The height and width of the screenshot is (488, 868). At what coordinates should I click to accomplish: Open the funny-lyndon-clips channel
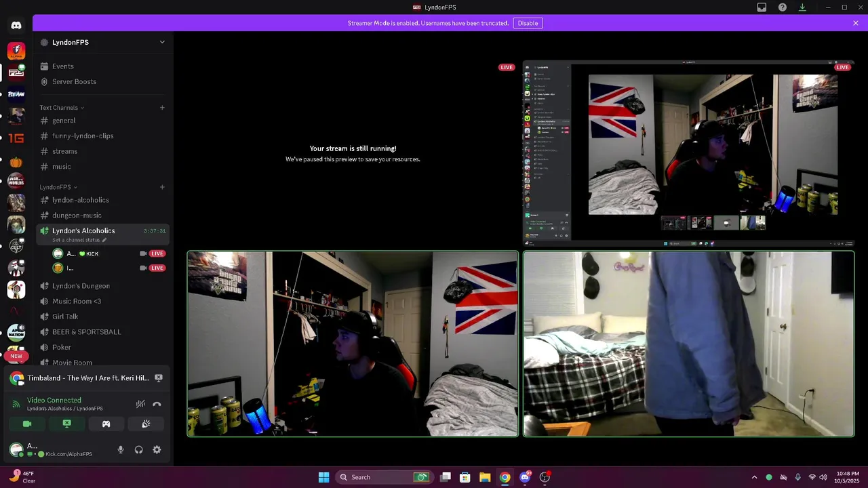pos(103,136)
